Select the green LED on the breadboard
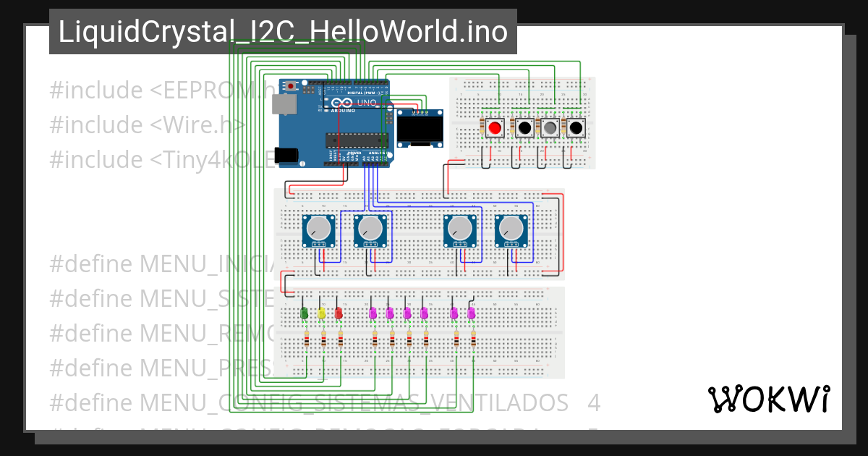Screen dimensions: 868x456 click(304, 313)
